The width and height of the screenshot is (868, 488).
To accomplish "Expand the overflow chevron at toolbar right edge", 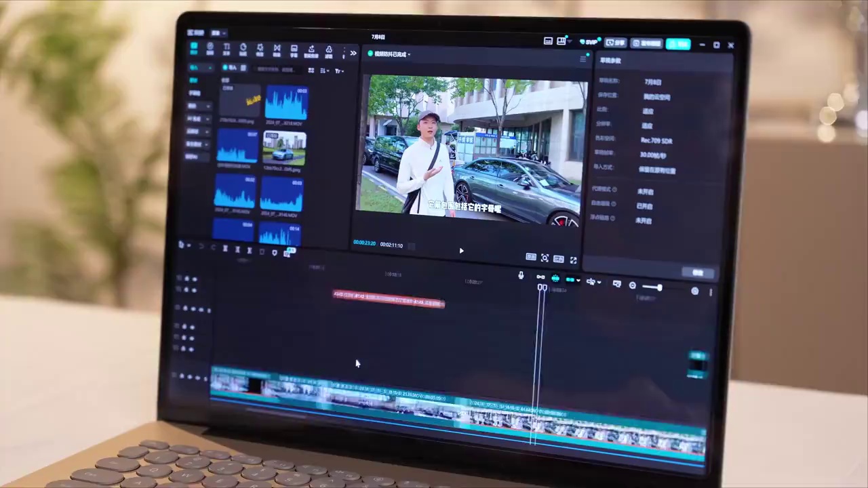I will point(353,54).
